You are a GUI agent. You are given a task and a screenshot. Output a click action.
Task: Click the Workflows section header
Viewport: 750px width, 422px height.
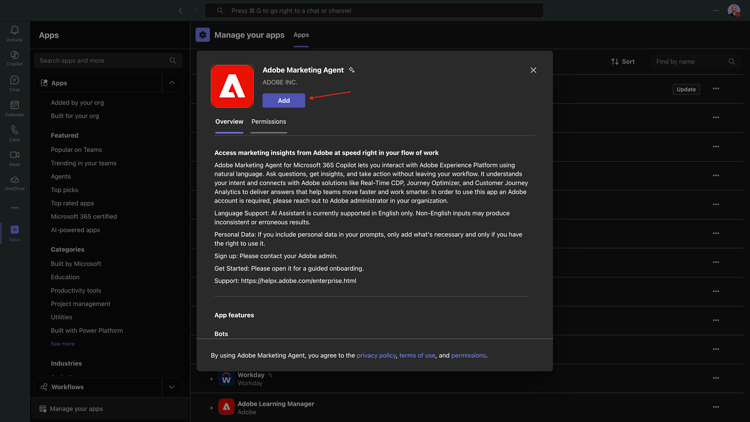pyautogui.click(x=99, y=387)
